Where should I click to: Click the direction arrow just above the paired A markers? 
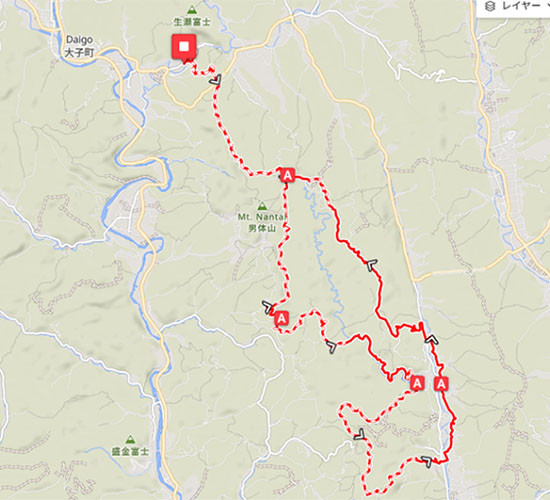click(431, 339)
